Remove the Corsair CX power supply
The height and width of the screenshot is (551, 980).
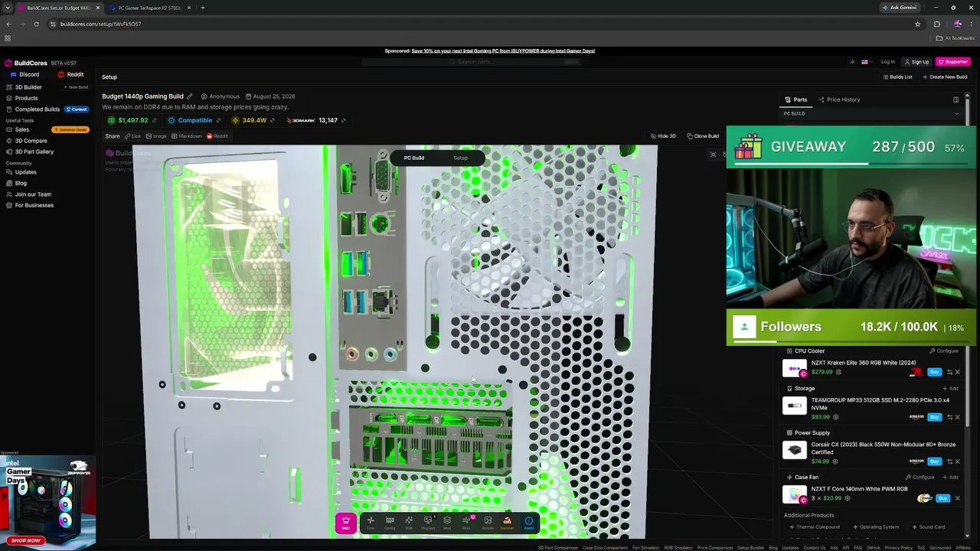click(x=957, y=461)
